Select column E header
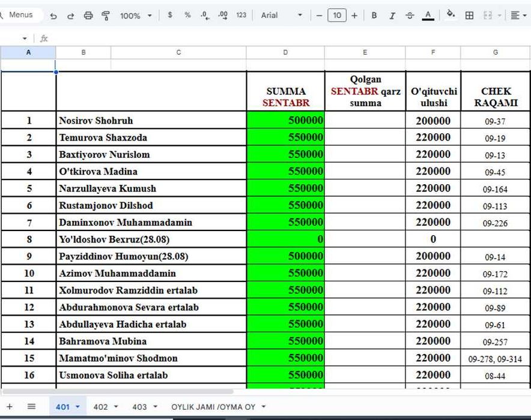This screenshot has width=531, height=420. coord(365,52)
